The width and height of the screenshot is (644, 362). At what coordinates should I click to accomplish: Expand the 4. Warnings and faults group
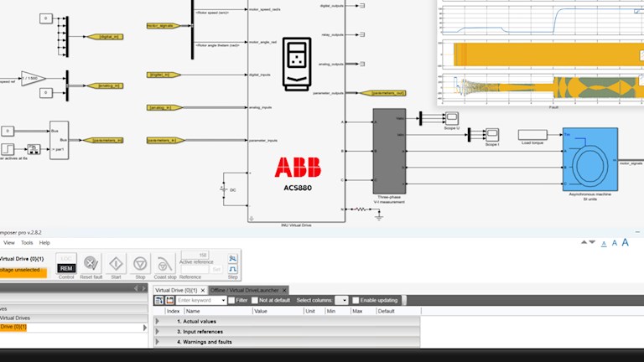coord(158,342)
